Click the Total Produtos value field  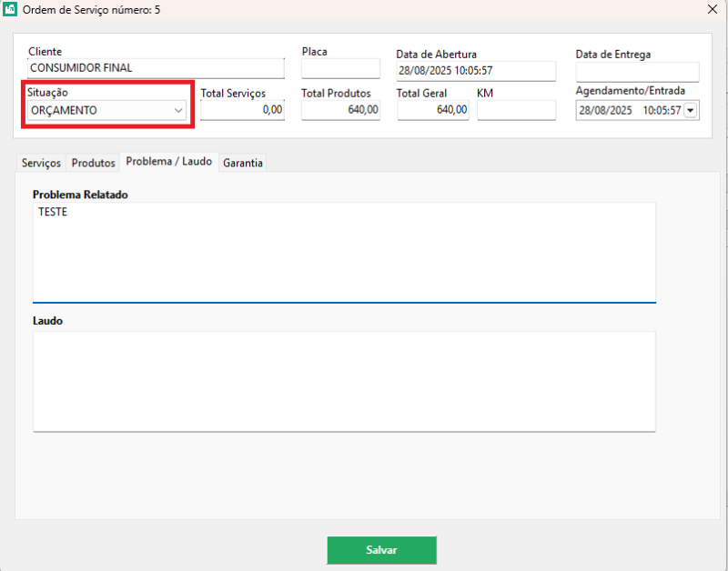(340, 110)
